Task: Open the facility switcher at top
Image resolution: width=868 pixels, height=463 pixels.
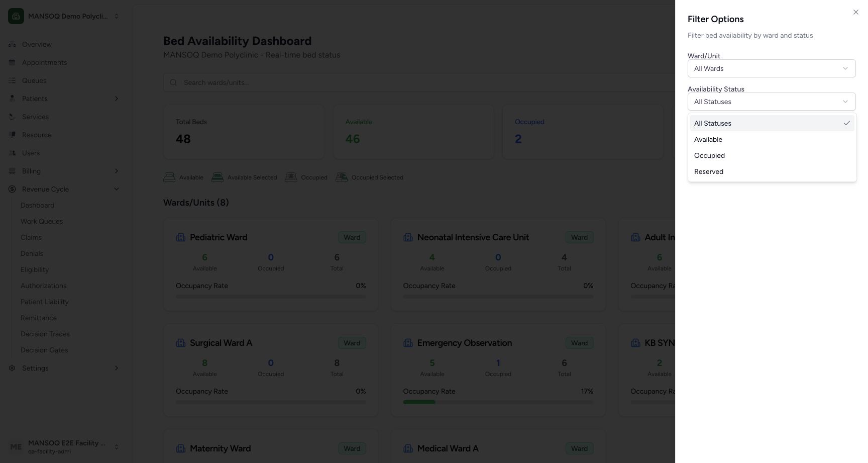Action: [x=64, y=16]
